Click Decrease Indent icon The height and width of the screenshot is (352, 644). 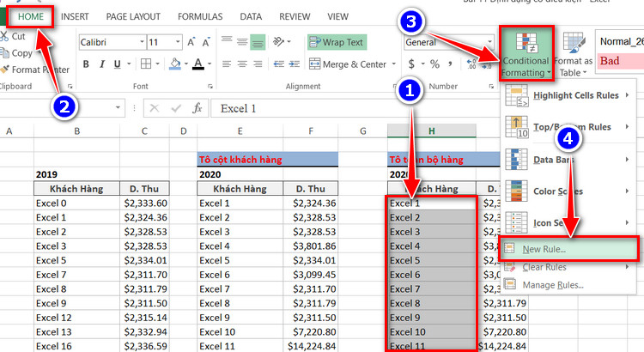click(x=279, y=64)
